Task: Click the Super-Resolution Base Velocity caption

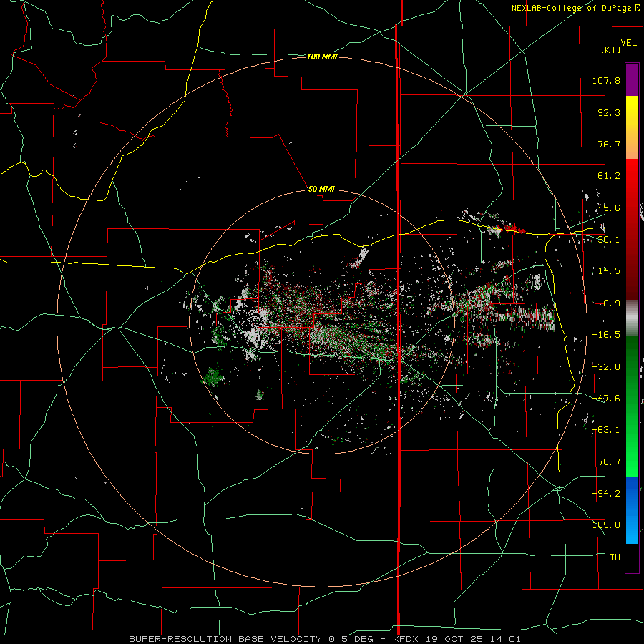Action: 325,639
